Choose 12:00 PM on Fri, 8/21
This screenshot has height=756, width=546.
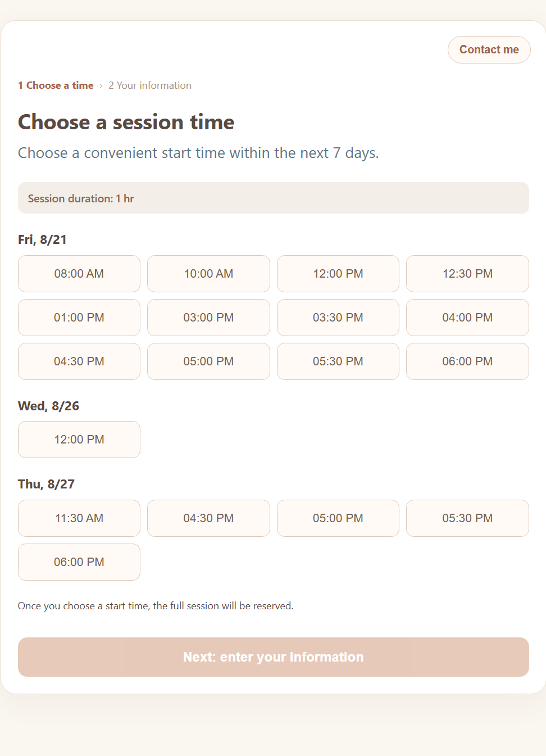coord(338,274)
